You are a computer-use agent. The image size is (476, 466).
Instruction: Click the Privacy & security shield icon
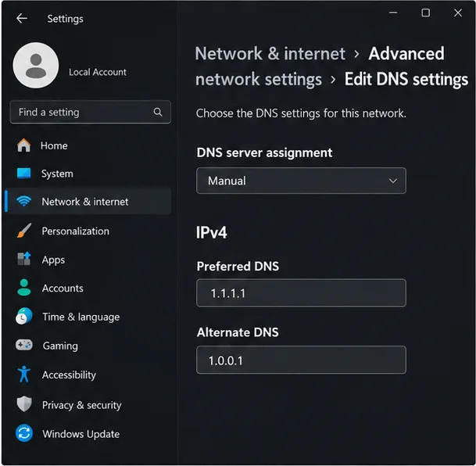(24, 404)
